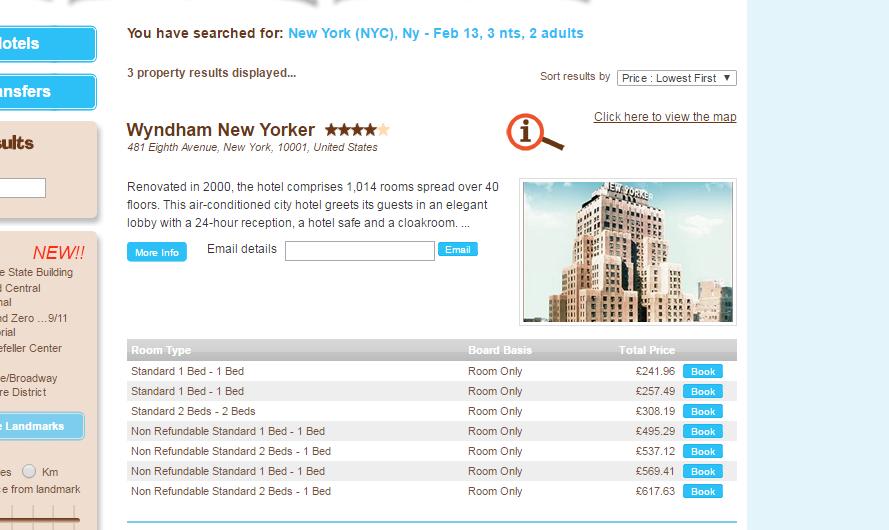Screen dimensions: 889x530
Task: Click the search text box in results panel
Action: point(22,188)
